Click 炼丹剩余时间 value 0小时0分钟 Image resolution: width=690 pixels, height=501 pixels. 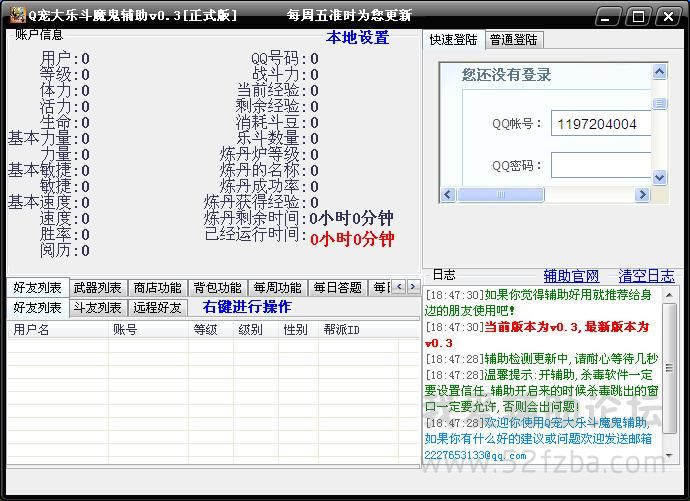[352, 218]
